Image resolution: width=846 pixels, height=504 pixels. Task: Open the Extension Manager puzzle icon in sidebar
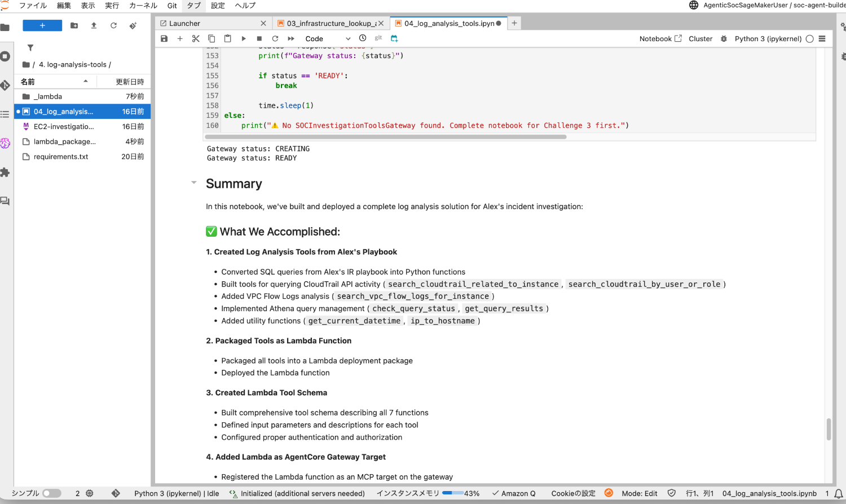[6, 173]
